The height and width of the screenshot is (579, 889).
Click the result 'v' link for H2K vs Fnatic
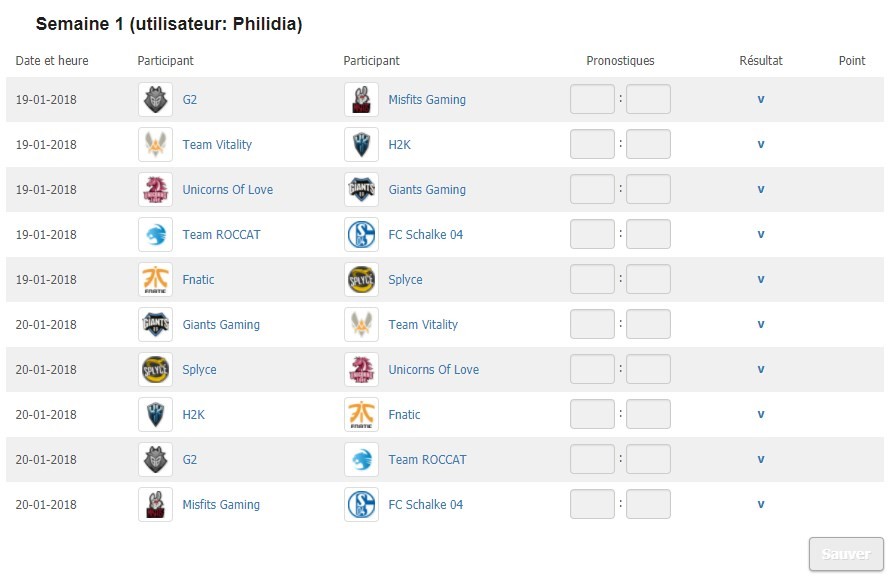tap(761, 414)
